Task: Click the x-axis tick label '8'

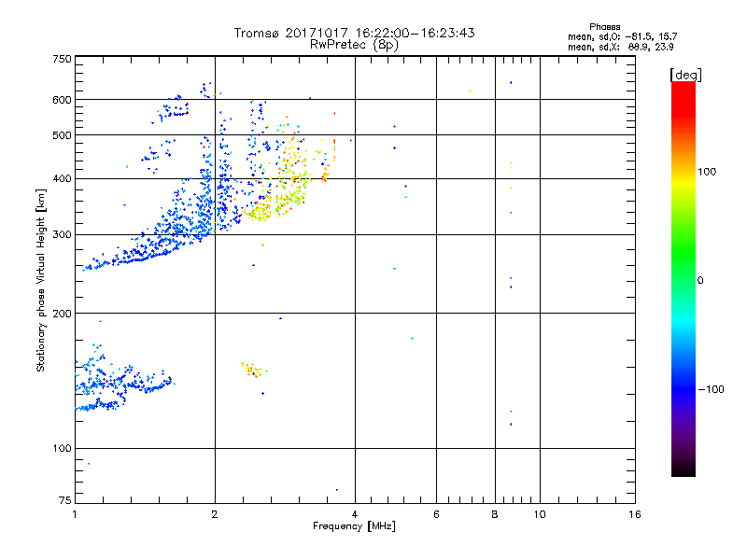Action: pos(495,514)
